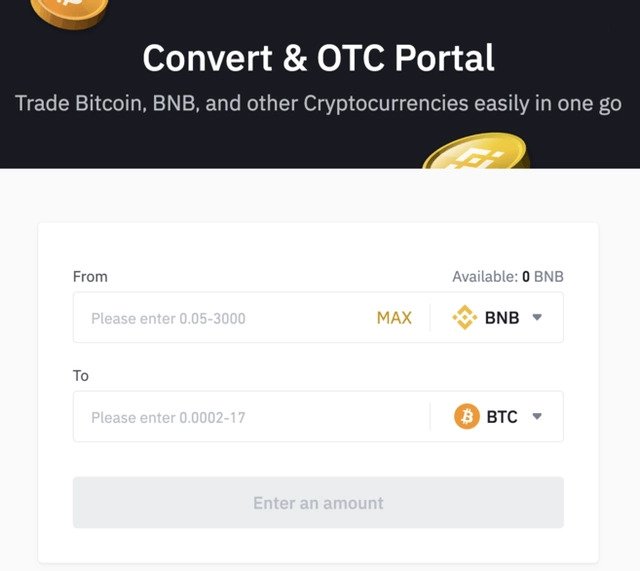
Task: Click the From label
Action: tap(90, 277)
